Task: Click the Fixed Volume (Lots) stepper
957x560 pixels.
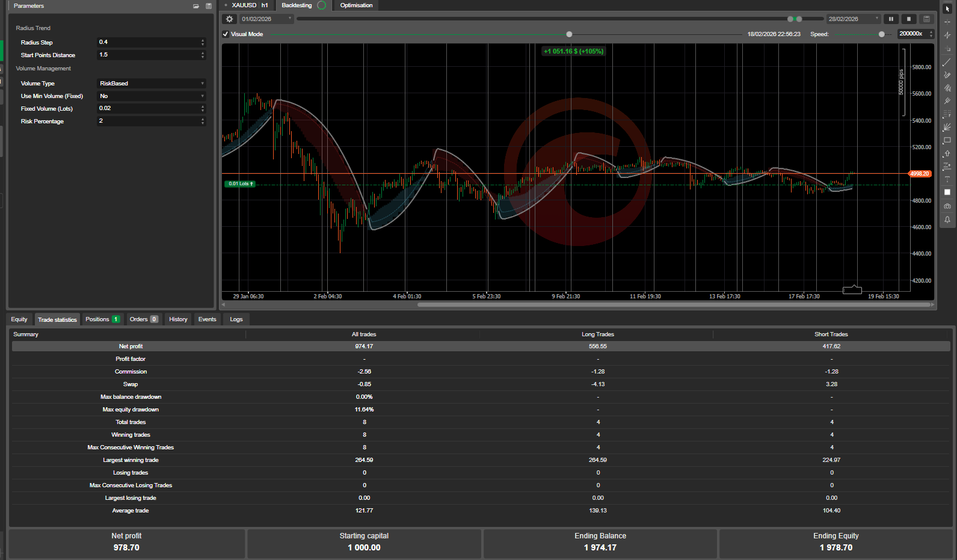Action: [x=203, y=109]
